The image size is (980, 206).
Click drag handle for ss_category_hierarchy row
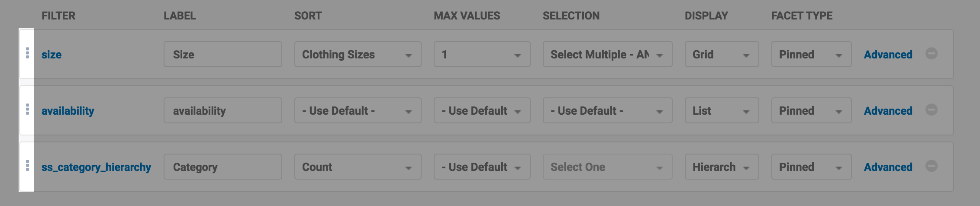27,166
